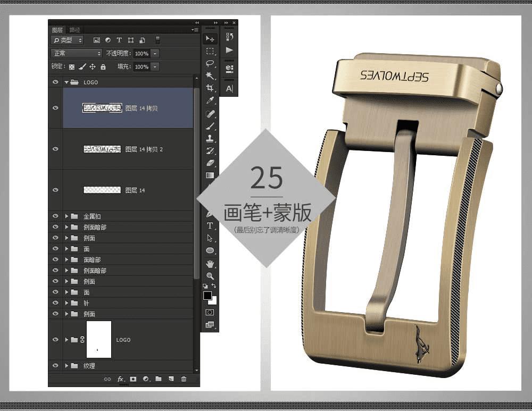Toggle Quick Mask mode

(210, 312)
